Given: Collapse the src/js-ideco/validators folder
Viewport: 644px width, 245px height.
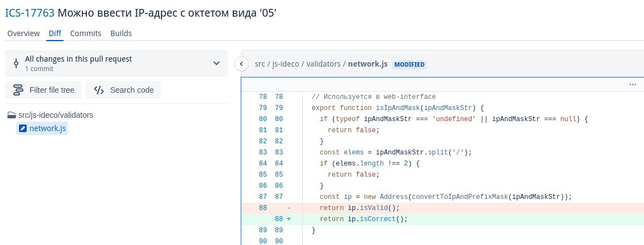Looking at the screenshot, I should 50,116.
